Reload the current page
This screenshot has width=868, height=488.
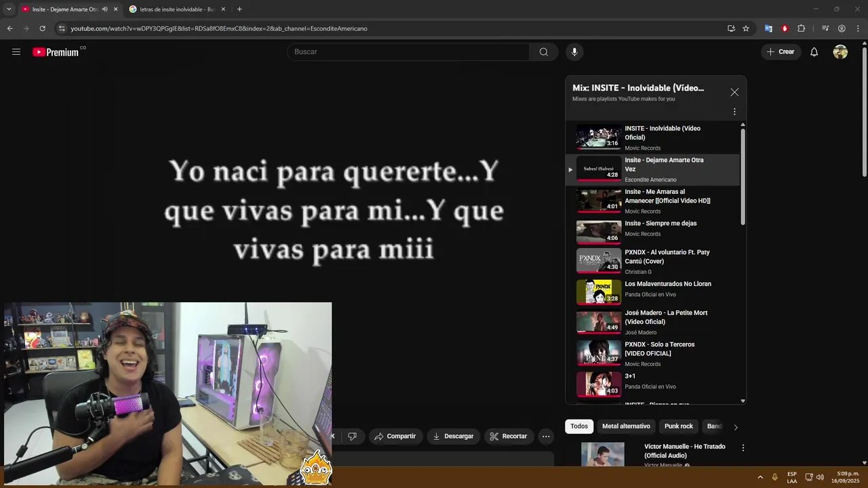pyautogui.click(x=42, y=28)
